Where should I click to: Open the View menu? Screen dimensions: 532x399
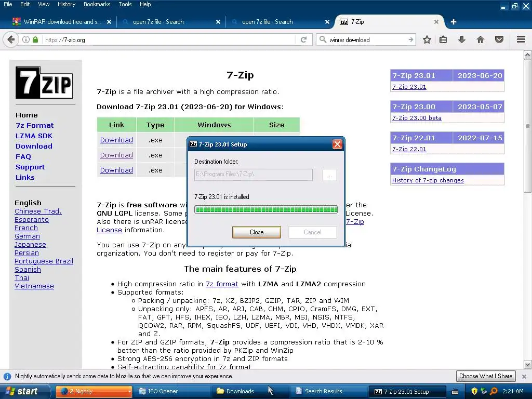44,4
